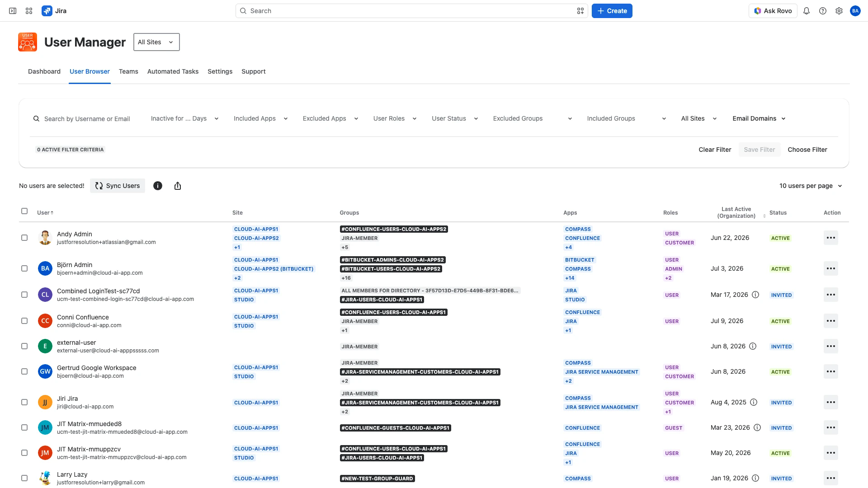Expand the Included Apps filter
Screen dimensions: 868x488
(261, 118)
